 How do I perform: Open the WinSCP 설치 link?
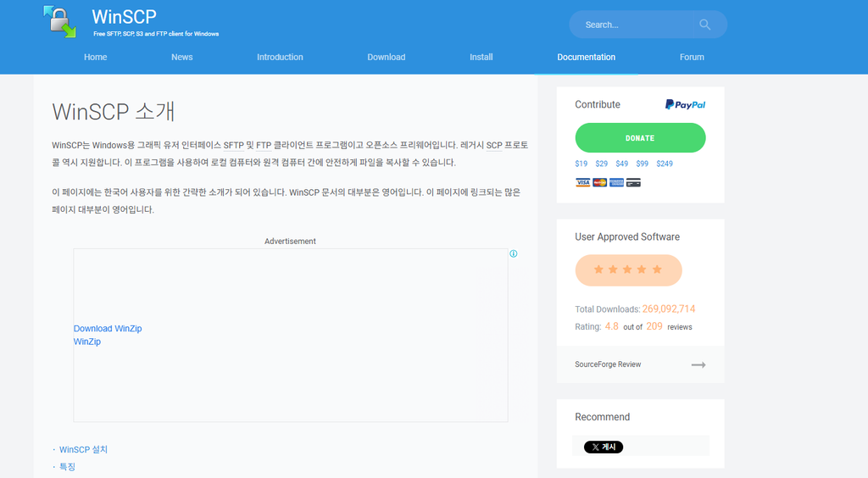(83, 450)
